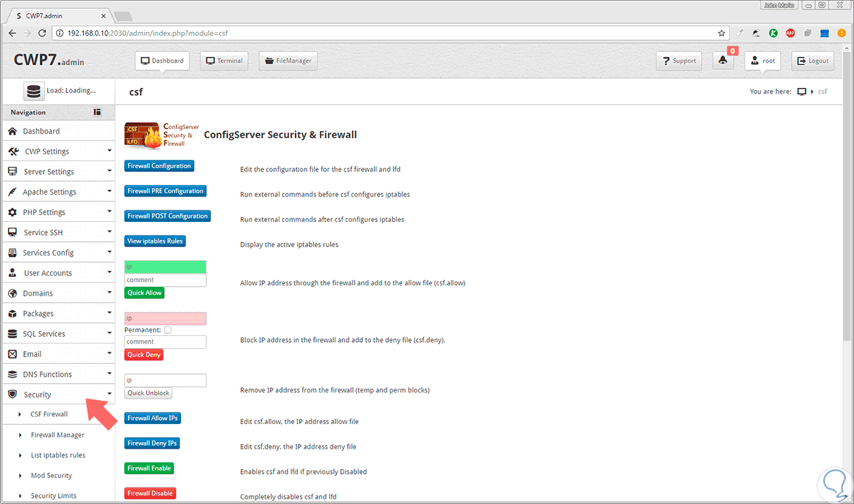Click the Services Config icon

click(12, 253)
